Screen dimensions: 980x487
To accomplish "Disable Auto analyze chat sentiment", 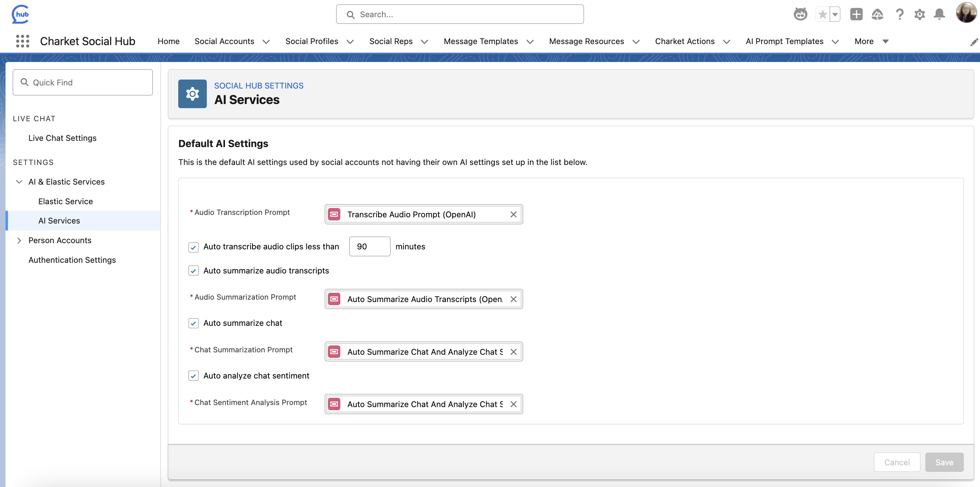I will coord(193,376).
